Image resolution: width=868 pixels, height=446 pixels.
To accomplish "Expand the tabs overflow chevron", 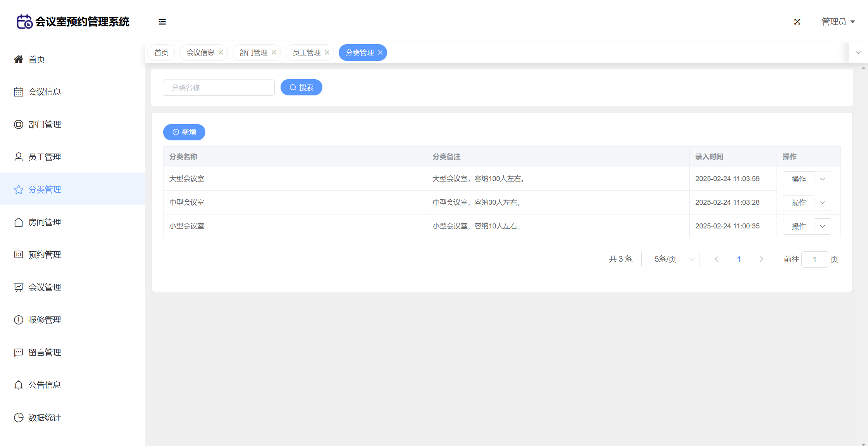I will 858,53.
